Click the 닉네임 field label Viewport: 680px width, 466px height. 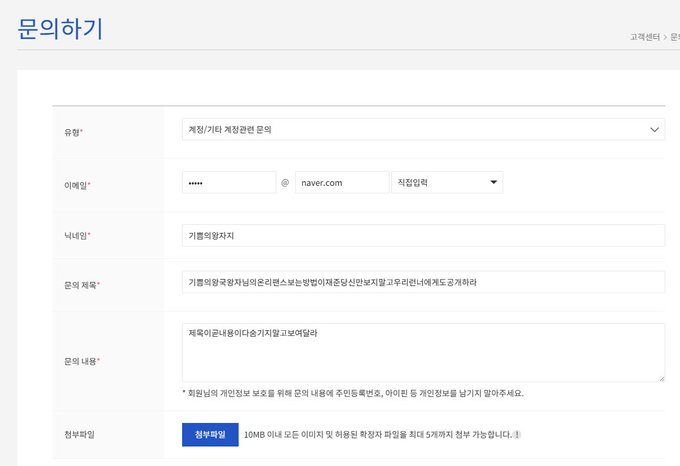tap(77, 235)
